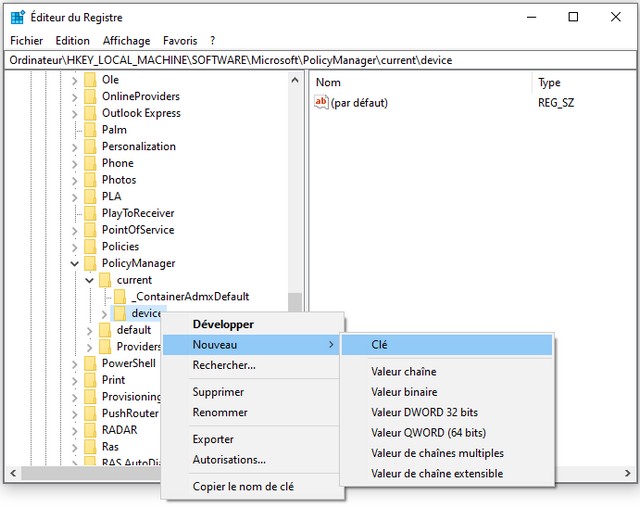Select Valeur DWORD 32 bits option
640x508 pixels.
pyautogui.click(x=424, y=412)
